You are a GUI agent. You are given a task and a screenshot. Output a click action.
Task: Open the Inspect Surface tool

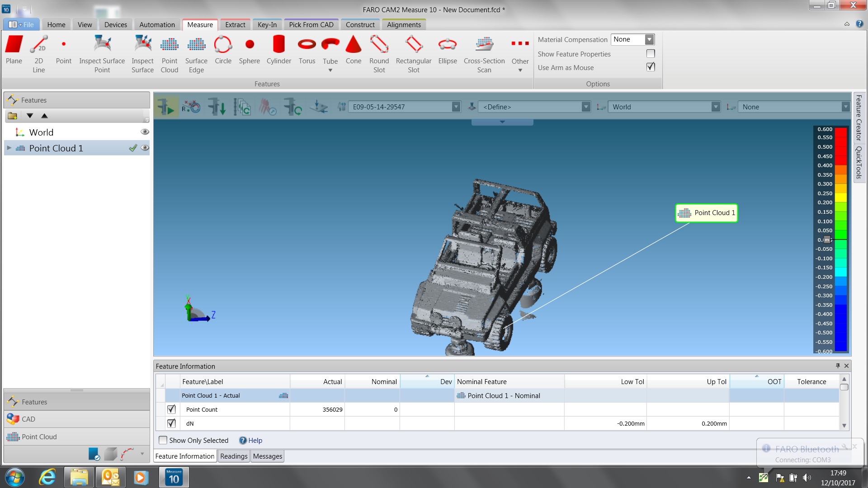tap(143, 54)
